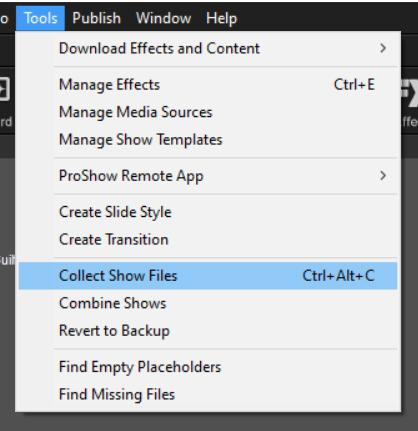Screen dimensions: 418x431
Task: Click the partially hidden left toolbar icon
Action: tap(4, 89)
